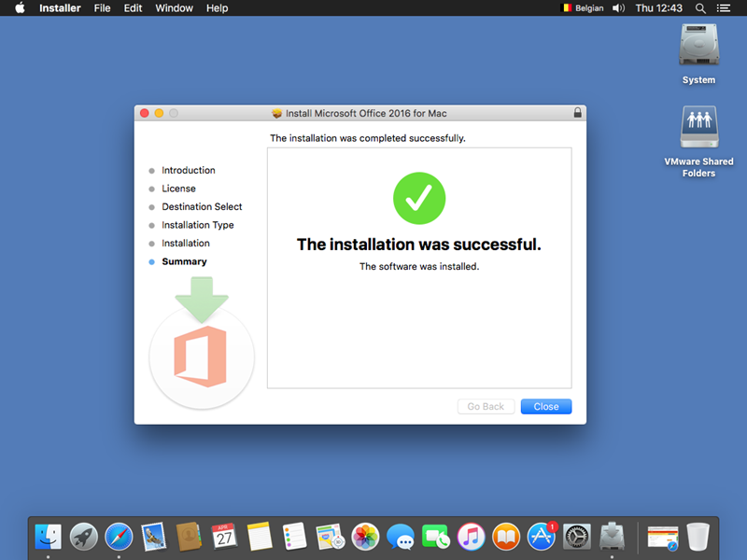Image resolution: width=747 pixels, height=560 pixels.
Task: Select the License step in sidebar
Action: (x=178, y=189)
